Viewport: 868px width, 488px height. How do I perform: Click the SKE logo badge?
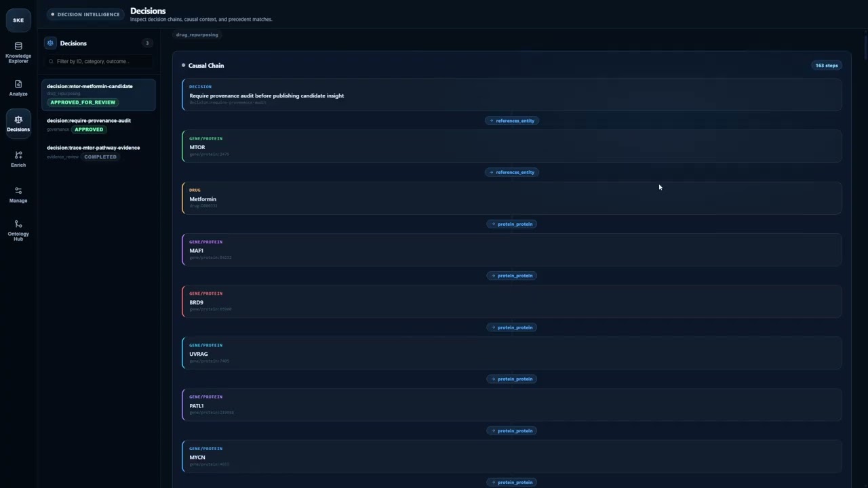18,20
